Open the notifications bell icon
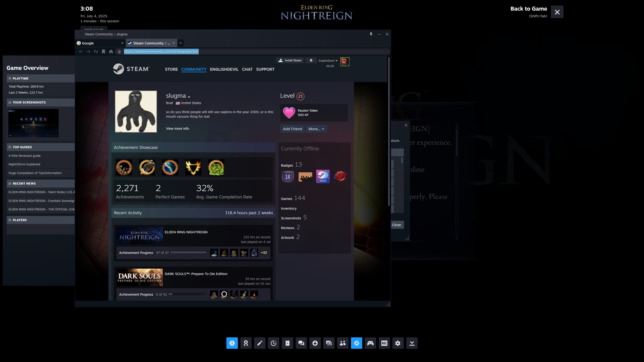644x362 pixels. coord(311,61)
